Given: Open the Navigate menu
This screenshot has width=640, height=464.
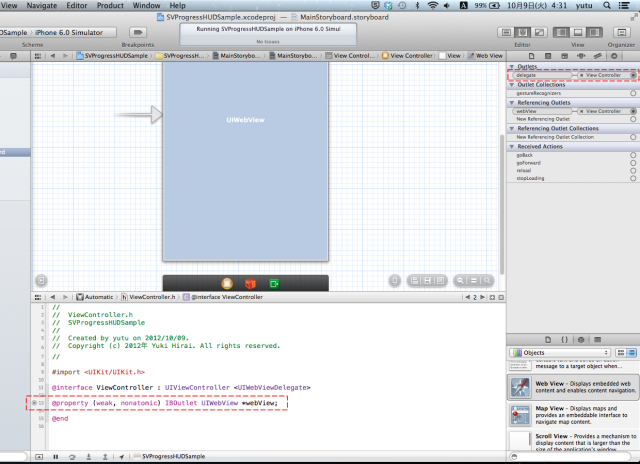Looking at the screenshot, I should pyautogui.click(x=42, y=5).
